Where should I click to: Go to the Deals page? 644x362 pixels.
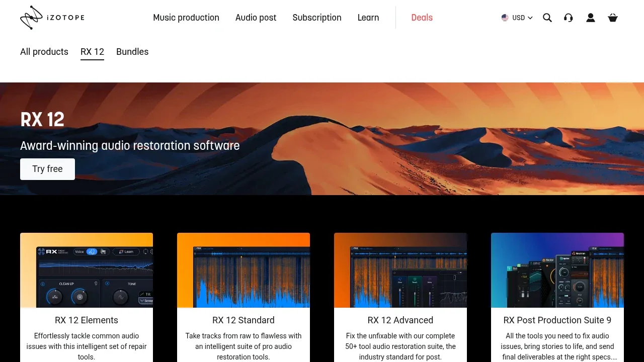[422, 18]
